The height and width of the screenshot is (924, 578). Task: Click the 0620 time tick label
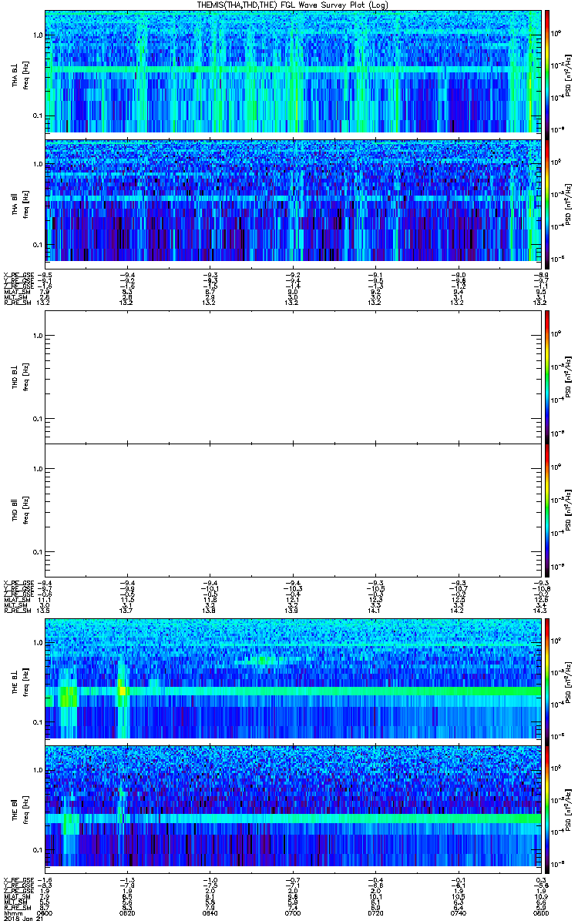pyautogui.click(x=127, y=912)
